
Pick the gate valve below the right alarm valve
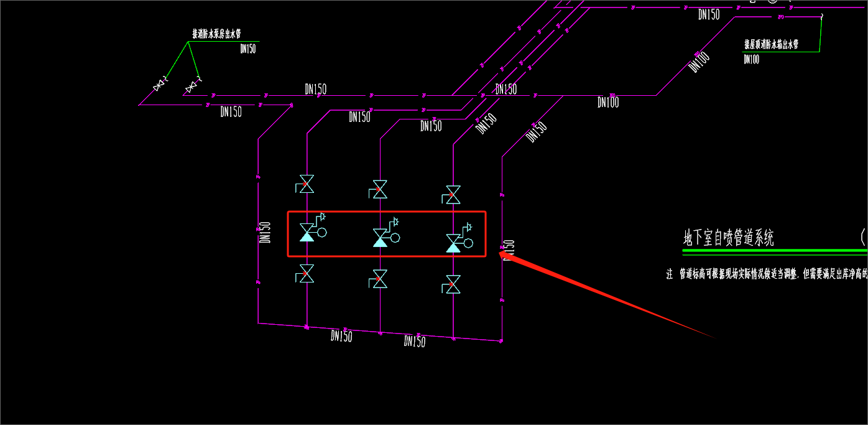[x=453, y=284]
